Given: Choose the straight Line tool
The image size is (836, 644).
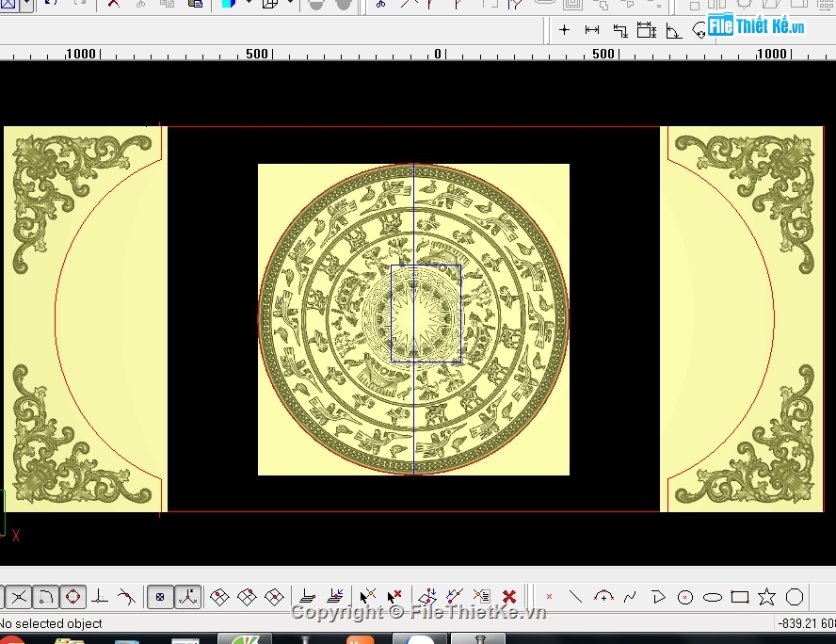Looking at the screenshot, I should click(x=576, y=597).
